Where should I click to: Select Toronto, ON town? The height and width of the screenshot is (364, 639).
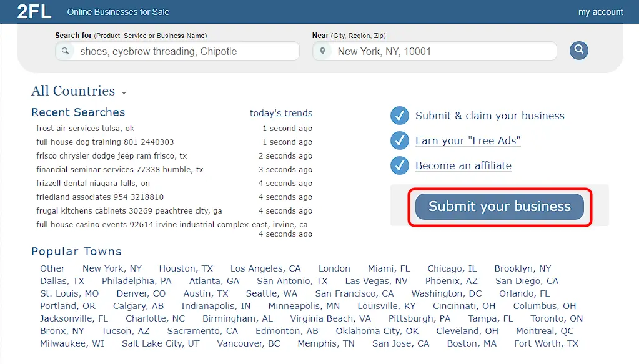(x=557, y=318)
